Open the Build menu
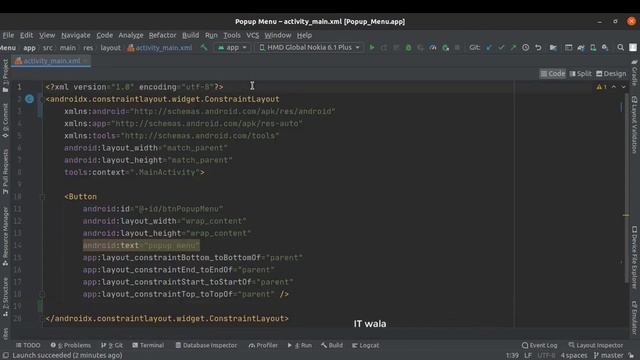Viewport: 640px width, 360px height. pyautogui.click(x=190, y=35)
